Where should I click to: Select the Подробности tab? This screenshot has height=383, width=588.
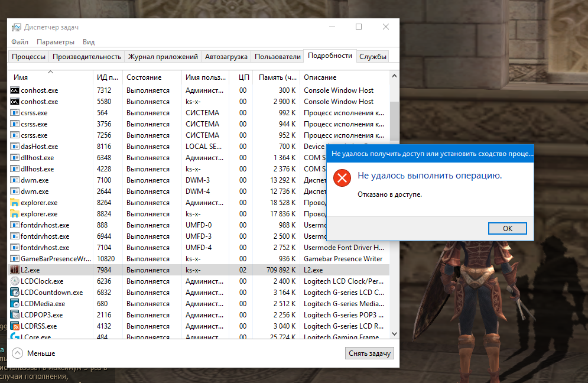coord(330,56)
